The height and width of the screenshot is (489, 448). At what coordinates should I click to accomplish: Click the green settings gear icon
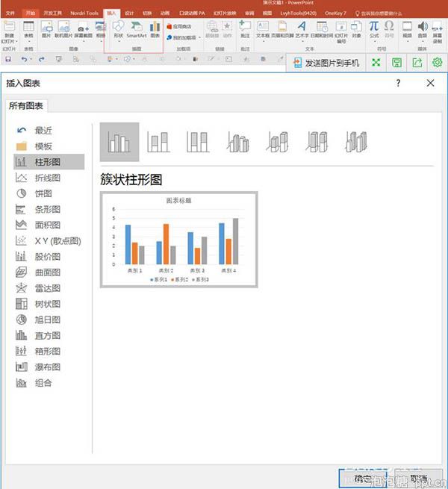coord(437,63)
